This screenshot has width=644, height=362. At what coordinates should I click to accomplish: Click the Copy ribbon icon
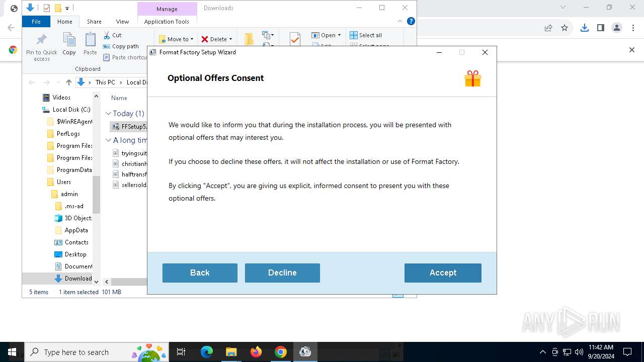pos(69,44)
